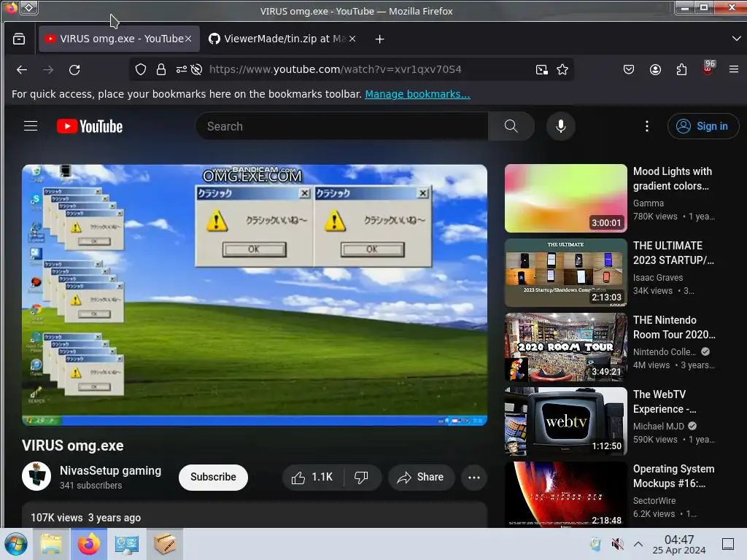Switch to ViewerMade/tin.zip GitHub tab
Image resolution: width=747 pixels, height=560 pixels.
click(x=282, y=39)
